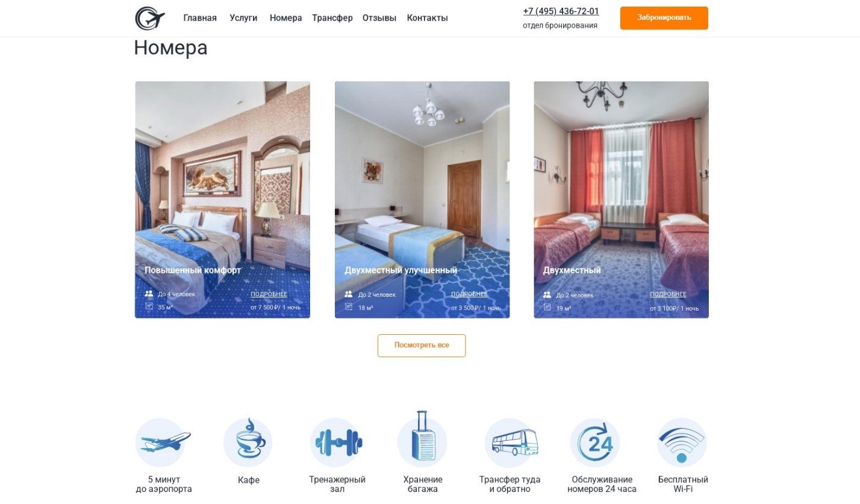Click the orange Забронировать button
The width and height of the screenshot is (860, 504).
(x=664, y=18)
